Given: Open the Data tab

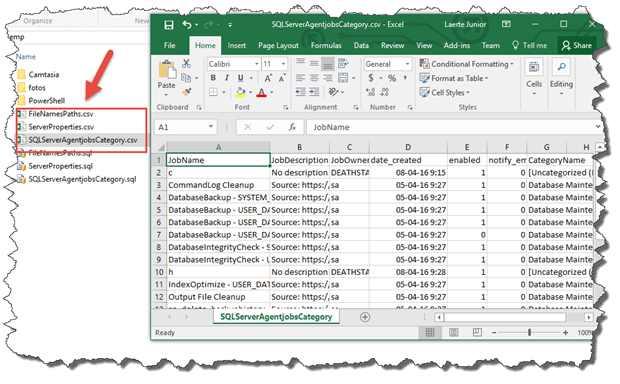Looking at the screenshot, I should pos(361,45).
